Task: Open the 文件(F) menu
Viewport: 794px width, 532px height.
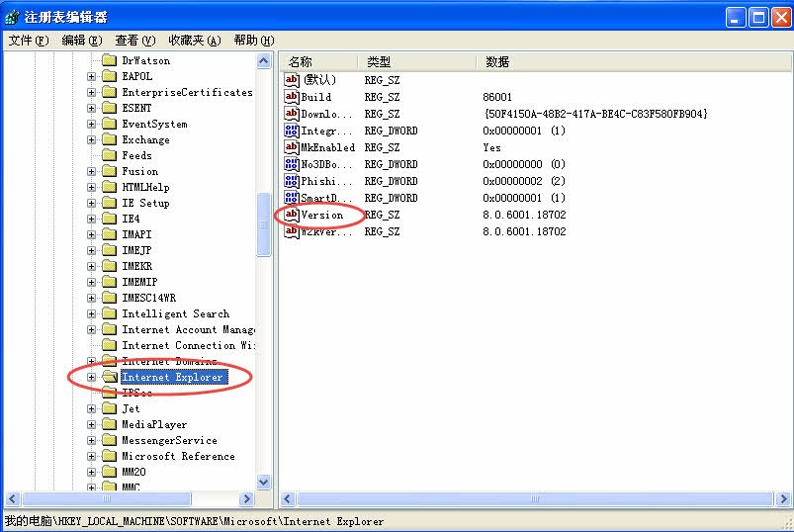Action: (x=28, y=41)
